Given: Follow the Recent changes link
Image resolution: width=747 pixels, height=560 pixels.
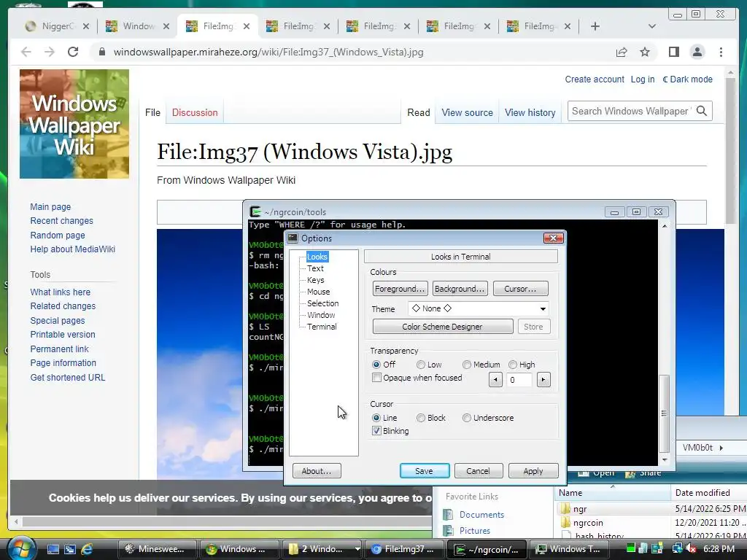Looking at the screenshot, I should point(61,220).
